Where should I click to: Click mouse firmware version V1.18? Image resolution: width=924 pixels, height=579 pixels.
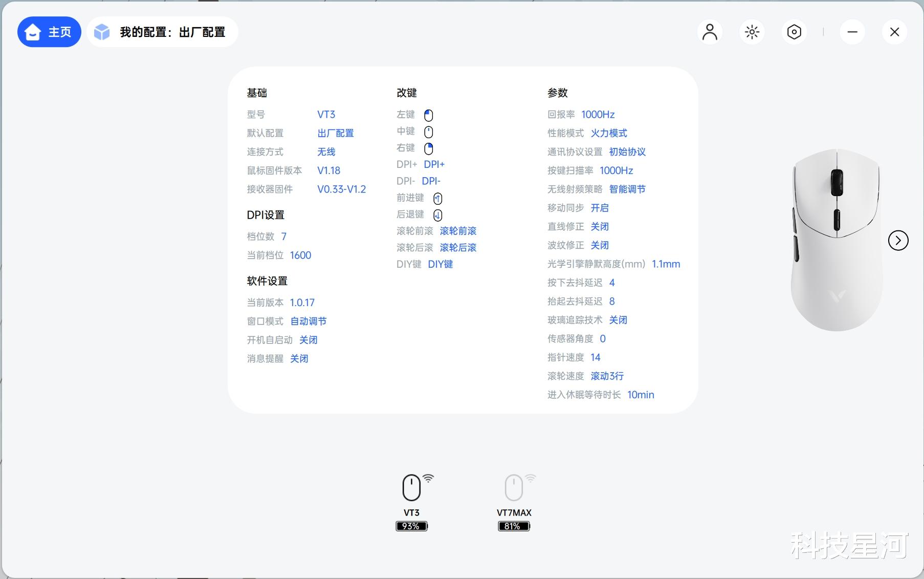pyautogui.click(x=328, y=170)
